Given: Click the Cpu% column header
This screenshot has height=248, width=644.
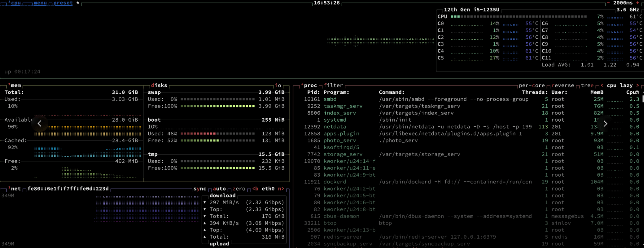Looking at the screenshot, I should 633,92.
